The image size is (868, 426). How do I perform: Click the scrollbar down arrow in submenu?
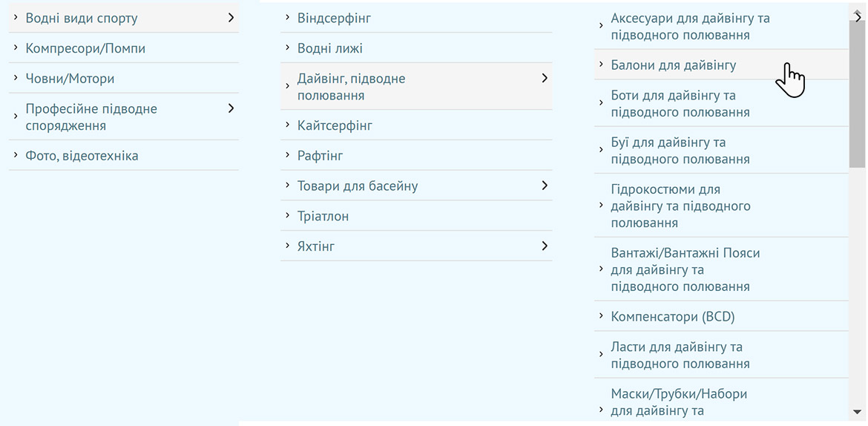858,411
